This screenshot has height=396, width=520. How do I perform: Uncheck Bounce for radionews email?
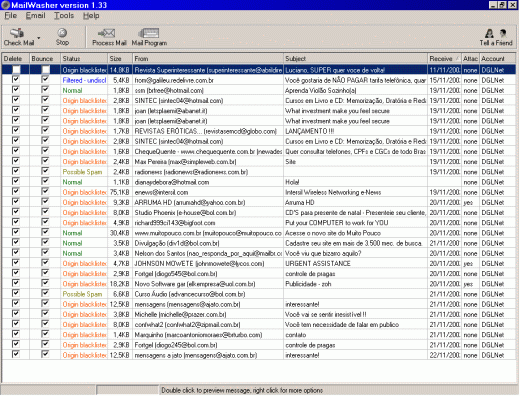pyautogui.click(x=45, y=171)
